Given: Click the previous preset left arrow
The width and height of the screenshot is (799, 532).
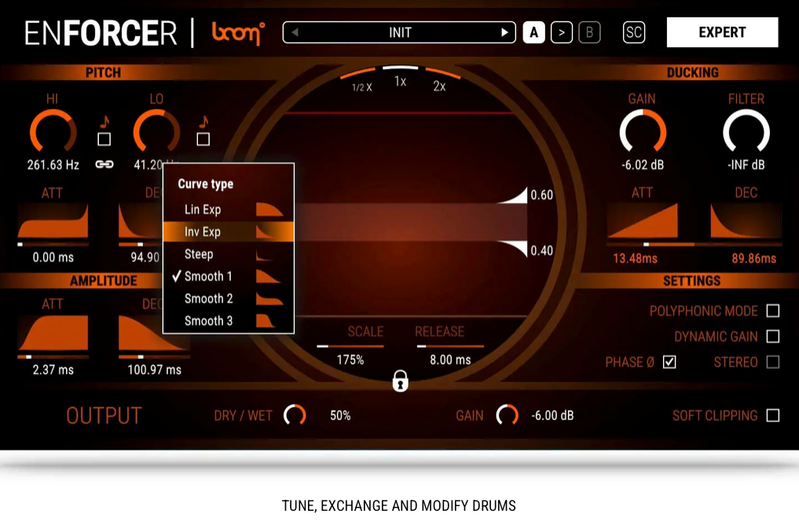Looking at the screenshot, I should tap(295, 32).
